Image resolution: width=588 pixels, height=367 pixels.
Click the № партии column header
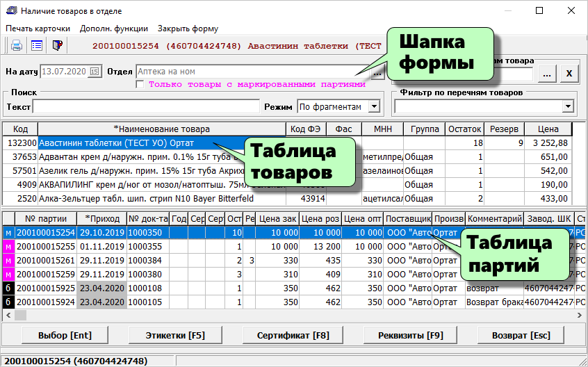[x=46, y=218]
